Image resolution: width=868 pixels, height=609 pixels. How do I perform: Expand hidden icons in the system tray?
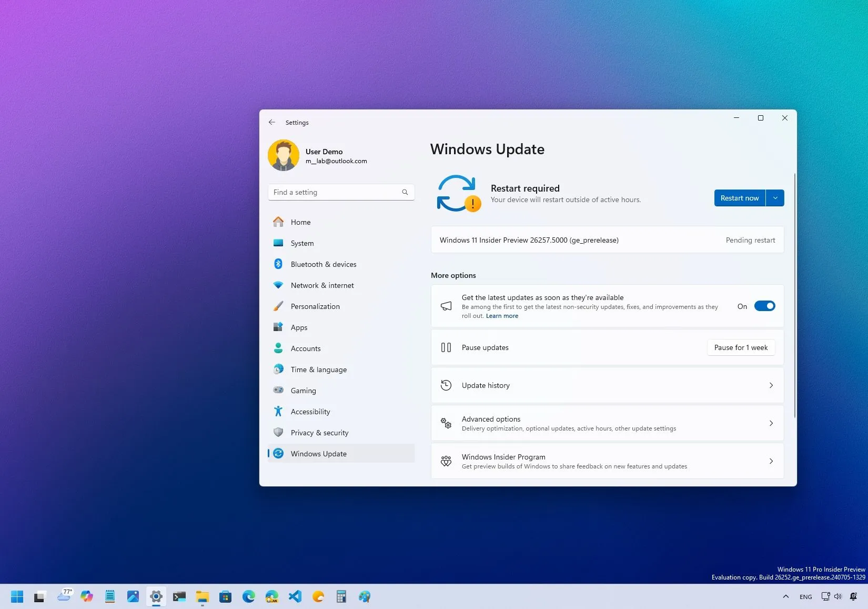[x=785, y=596]
